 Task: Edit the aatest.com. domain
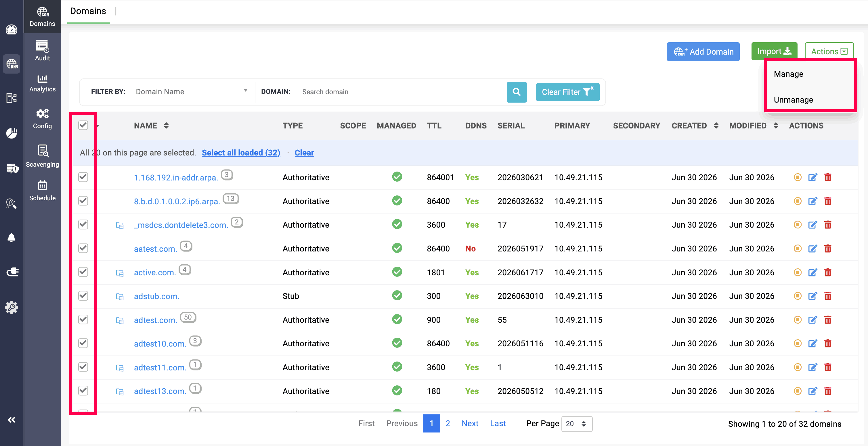tap(812, 248)
